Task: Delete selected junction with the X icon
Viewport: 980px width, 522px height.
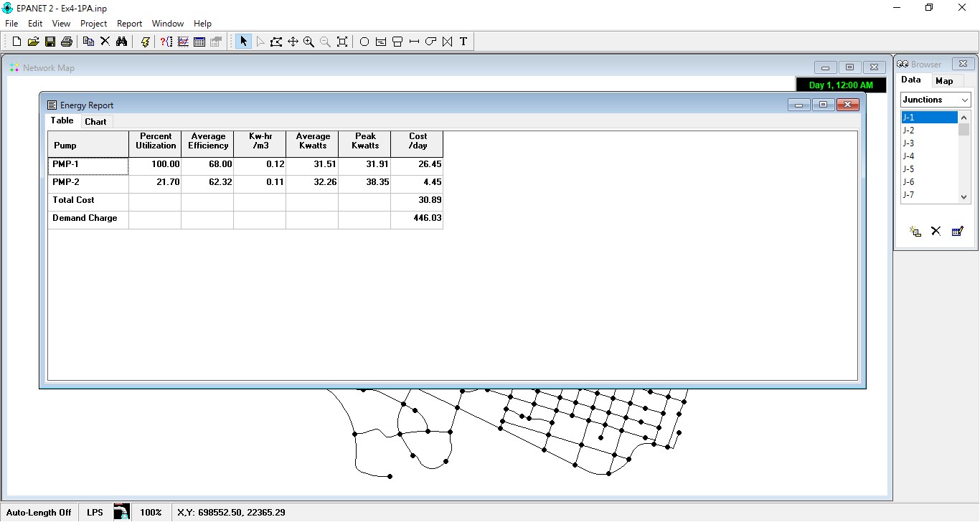Action: 936,231
